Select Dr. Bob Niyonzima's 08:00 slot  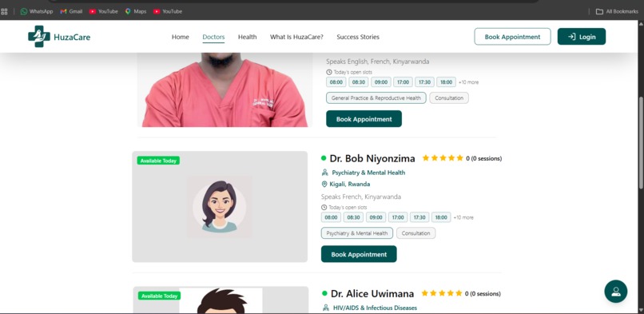click(332, 217)
